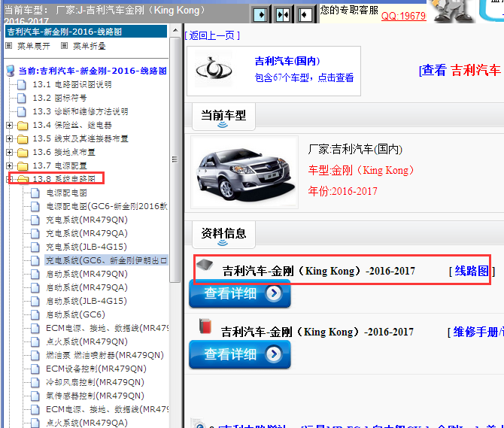Image resolution: width=504 pixels, height=428 pixels.
Task: Open 燃油泵 燃油喷射器(MR479QN) diagram
Action: (105, 355)
